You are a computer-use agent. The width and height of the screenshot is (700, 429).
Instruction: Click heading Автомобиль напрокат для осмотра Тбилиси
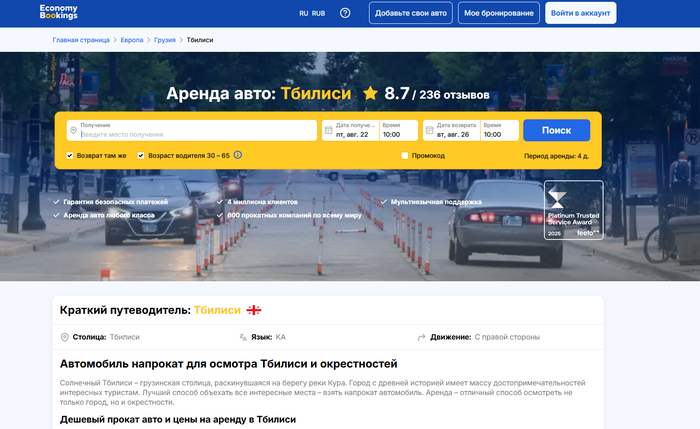[x=229, y=364]
